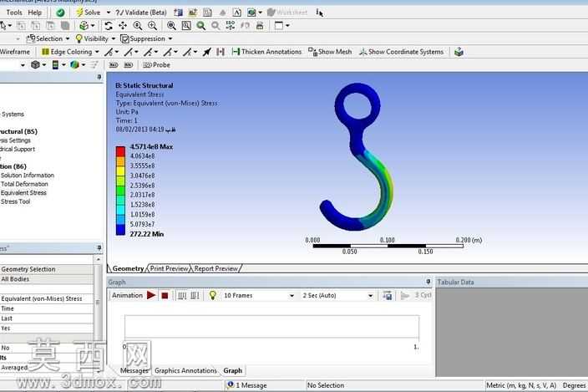Screen dimensions: 588x392
Task: Click the direction arrow icon in edge toolbar
Action: 206,52
